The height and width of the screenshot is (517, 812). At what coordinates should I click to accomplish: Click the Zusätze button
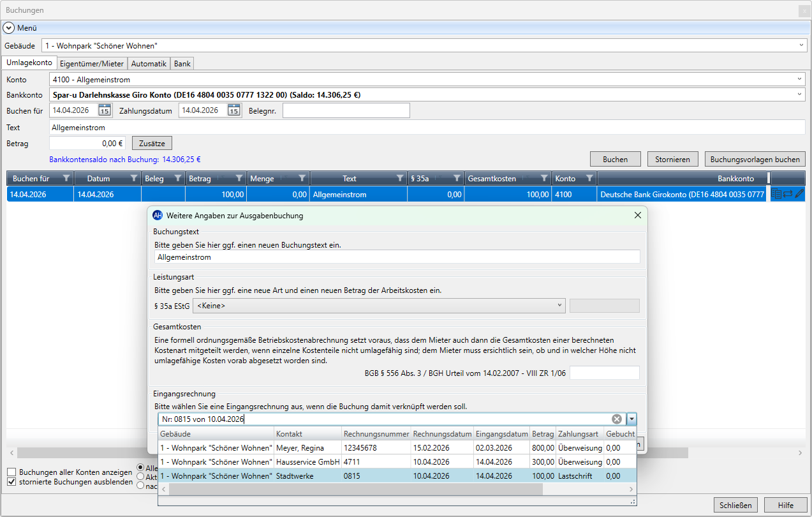(152, 144)
